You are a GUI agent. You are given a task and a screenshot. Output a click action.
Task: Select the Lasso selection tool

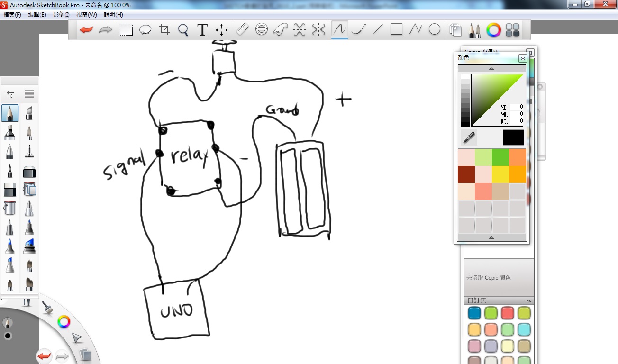(x=145, y=30)
